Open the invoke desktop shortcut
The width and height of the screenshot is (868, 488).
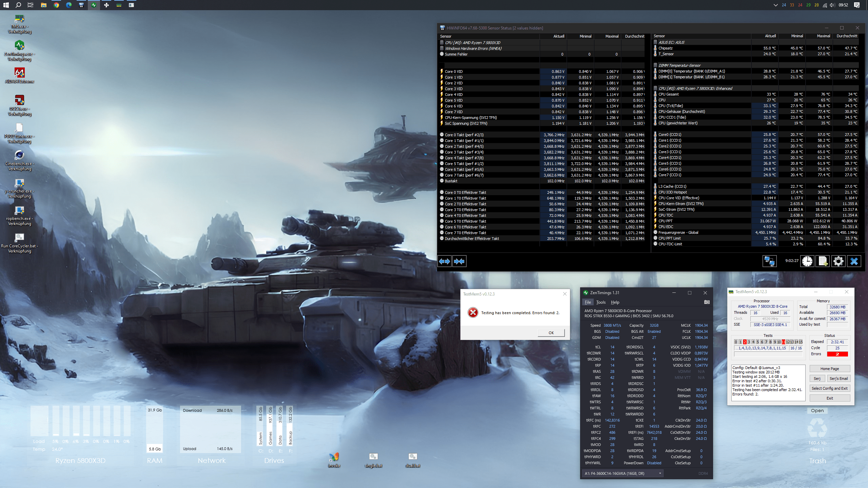[334, 460]
